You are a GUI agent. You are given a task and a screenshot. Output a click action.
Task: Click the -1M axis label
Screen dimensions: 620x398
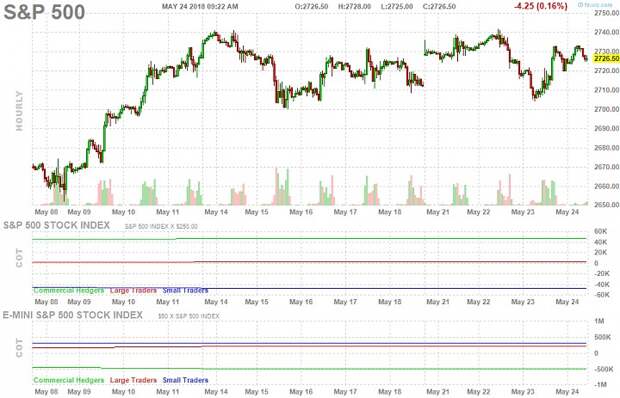[600, 385]
